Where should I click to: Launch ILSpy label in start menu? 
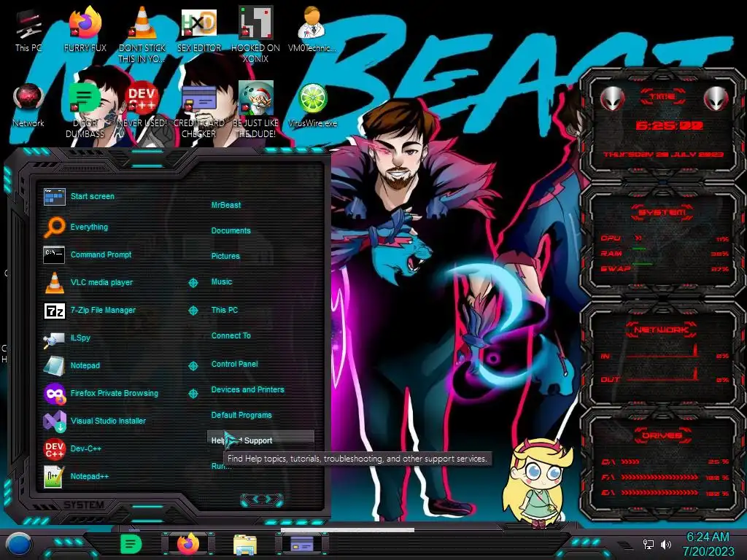tap(80, 338)
